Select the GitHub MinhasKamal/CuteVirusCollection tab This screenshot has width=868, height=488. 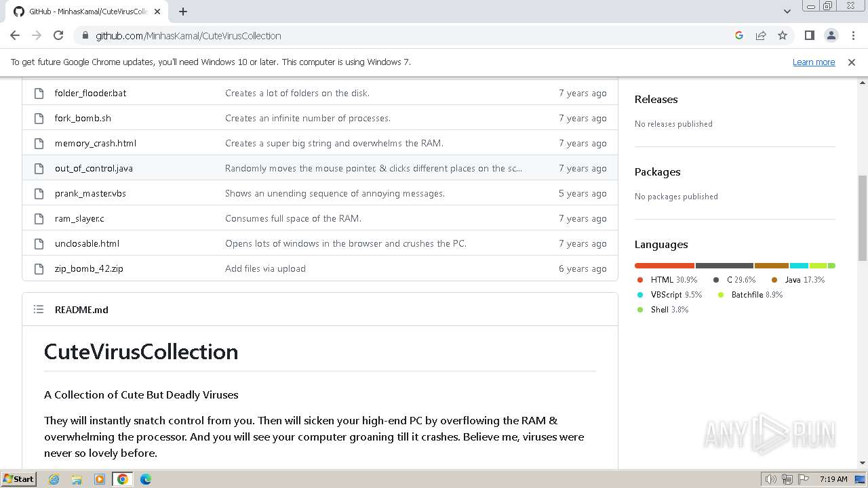(x=87, y=12)
